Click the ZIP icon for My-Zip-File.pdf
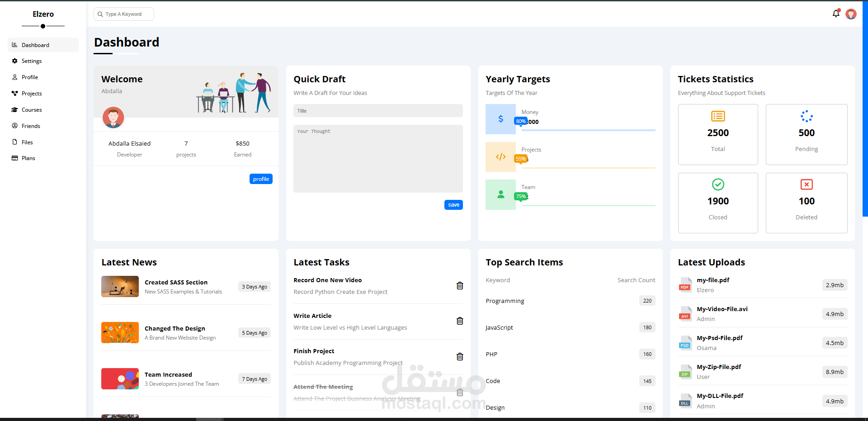This screenshot has height=421, width=868. click(x=685, y=372)
